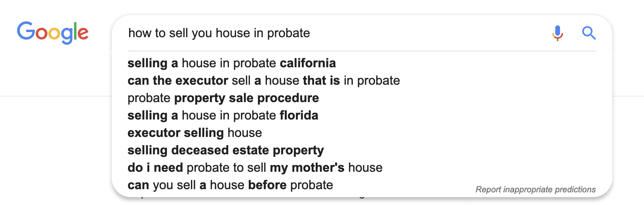This screenshot has width=644, height=205.
Task: Go to the Google homepage via the logo
Action: point(53,33)
